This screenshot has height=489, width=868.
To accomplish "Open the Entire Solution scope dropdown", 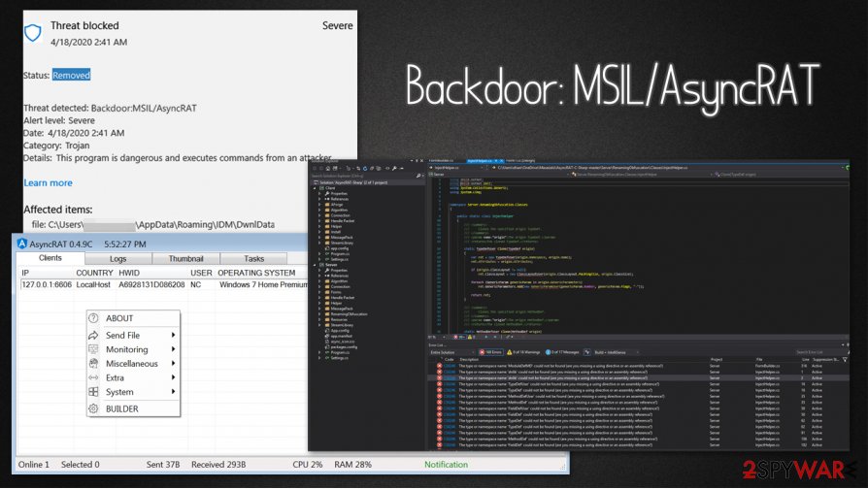I will [x=451, y=352].
